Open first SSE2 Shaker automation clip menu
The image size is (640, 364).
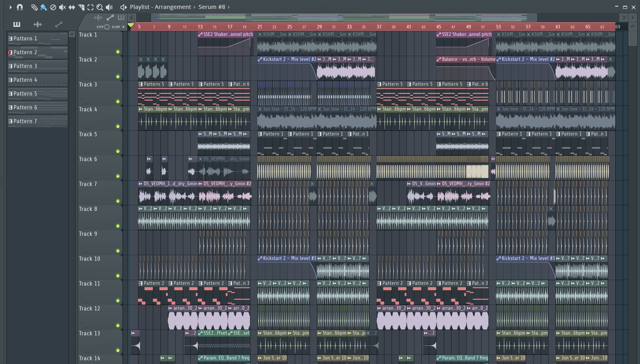pyautogui.click(x=200, y=34)
